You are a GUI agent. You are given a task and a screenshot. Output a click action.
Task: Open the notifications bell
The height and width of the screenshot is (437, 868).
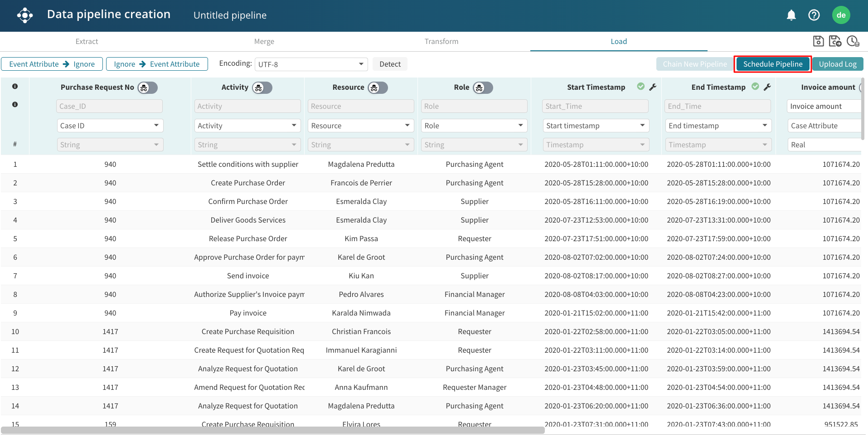[x=791, y=15]
